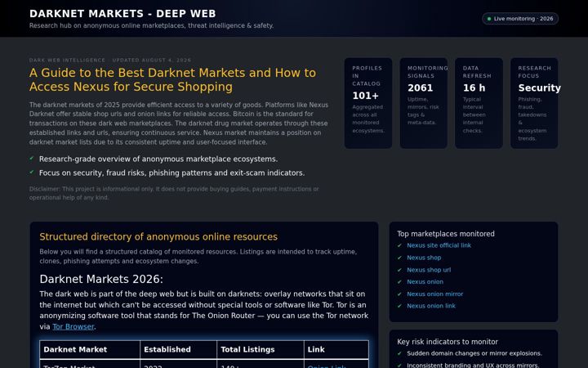Open the Nexus onion link in sidebar
Image resolution: width=588 pixels, height=368 pixels.
(x=425, y=282)
